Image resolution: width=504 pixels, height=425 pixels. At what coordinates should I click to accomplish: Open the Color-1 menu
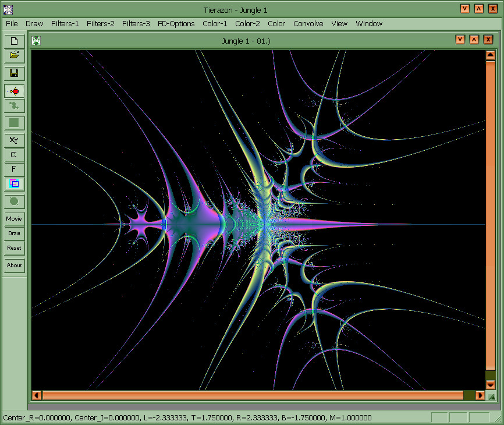pos(215,23)
